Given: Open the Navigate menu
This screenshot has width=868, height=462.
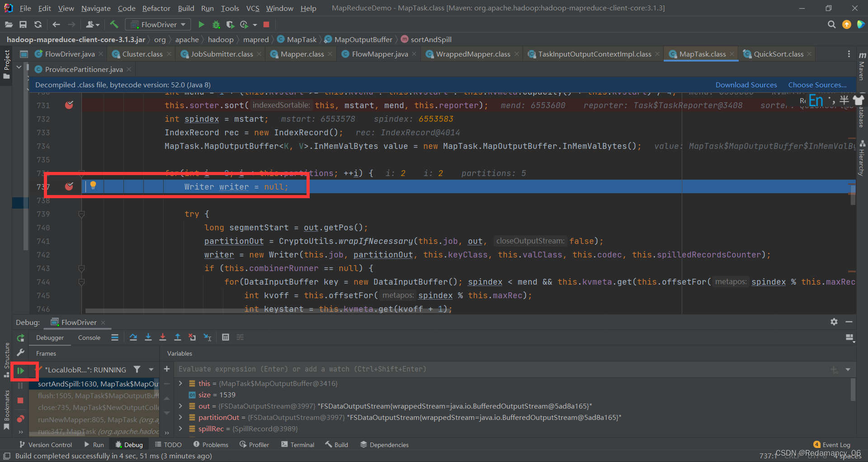Looking at the screenshot, I should 96,8.
